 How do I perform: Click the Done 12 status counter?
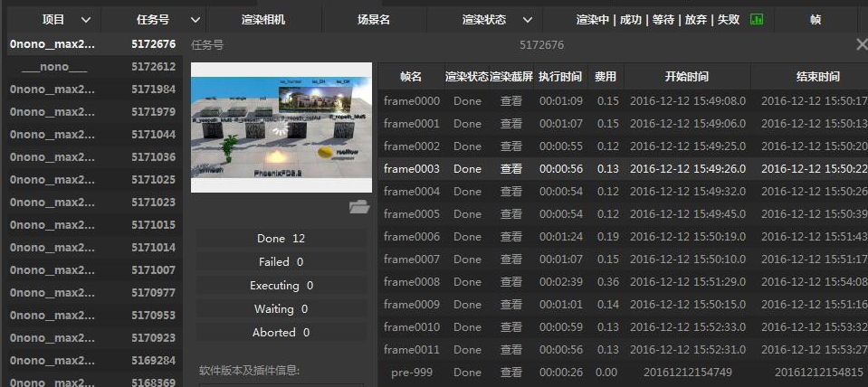point(281,239)
